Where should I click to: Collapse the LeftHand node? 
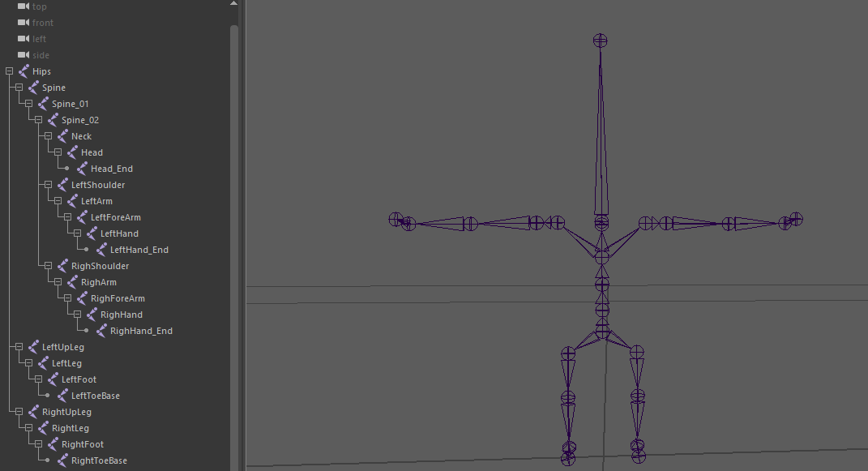(77, 233)
